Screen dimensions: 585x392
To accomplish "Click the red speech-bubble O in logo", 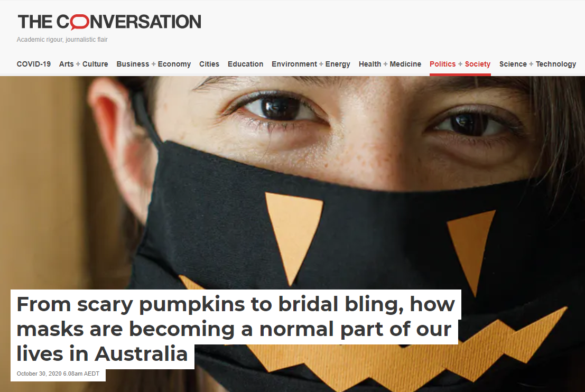I will click(x=79, y=22).
